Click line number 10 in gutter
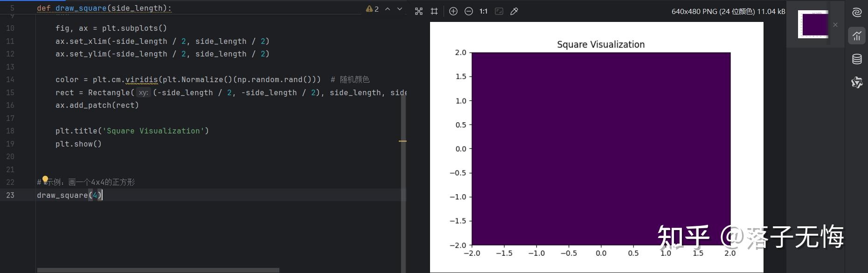The height and width of the screenshot is (273, 868). 10,28
